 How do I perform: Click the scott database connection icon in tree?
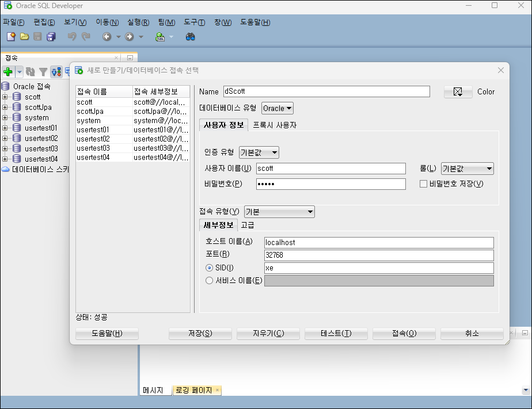tap(17, 97)
